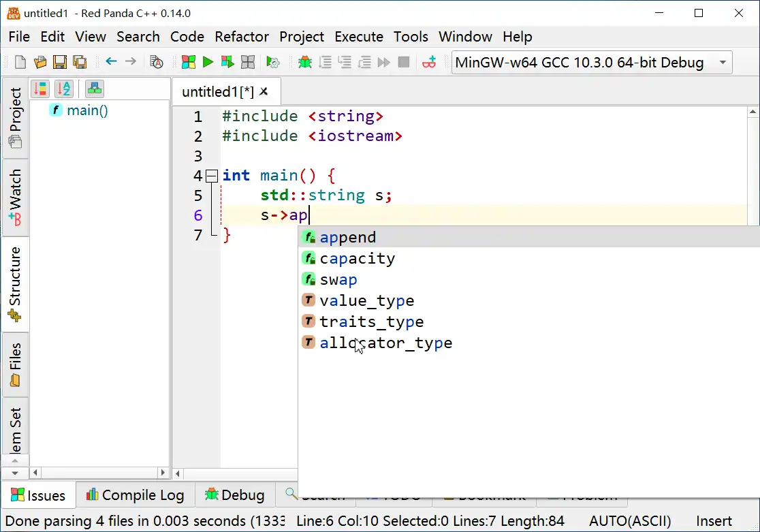Collapse the main function code fold
760x532 pixels.
tap(212, 175)
